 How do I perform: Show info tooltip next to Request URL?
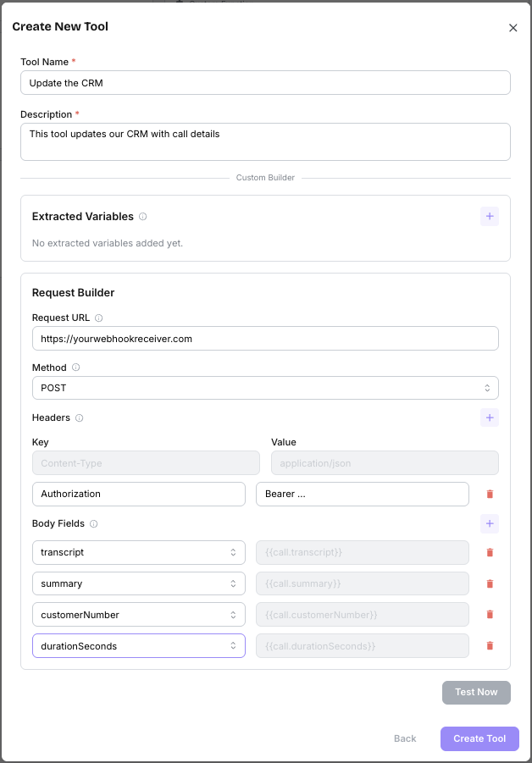click(99, 318)
